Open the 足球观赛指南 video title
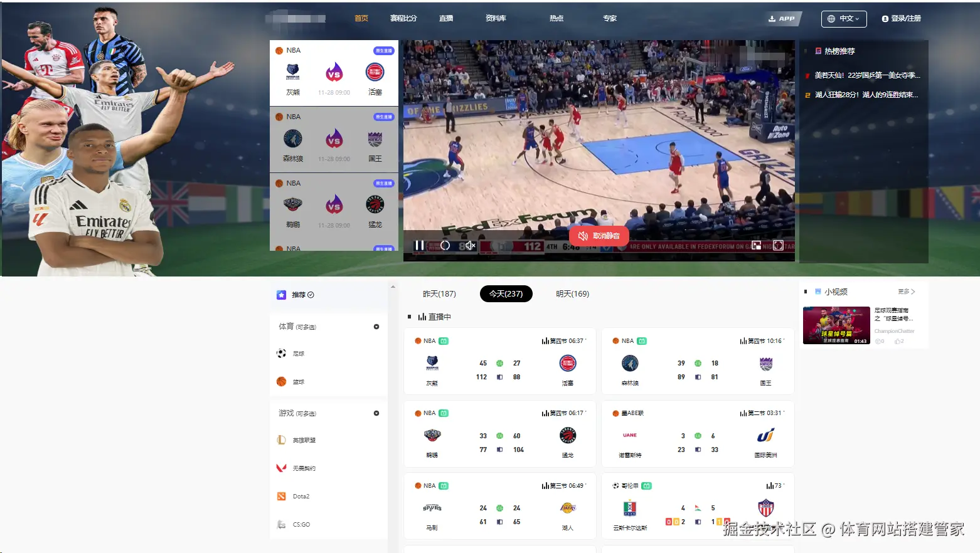This screenshot has width=980, height=553. pyautogui.click(x=895, y=315)
